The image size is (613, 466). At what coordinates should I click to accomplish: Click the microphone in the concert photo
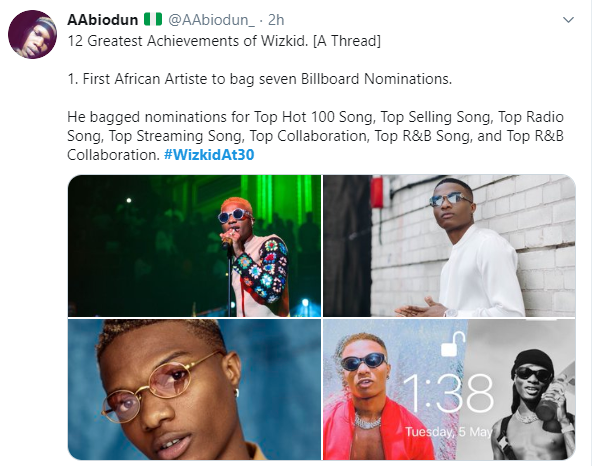226,241
